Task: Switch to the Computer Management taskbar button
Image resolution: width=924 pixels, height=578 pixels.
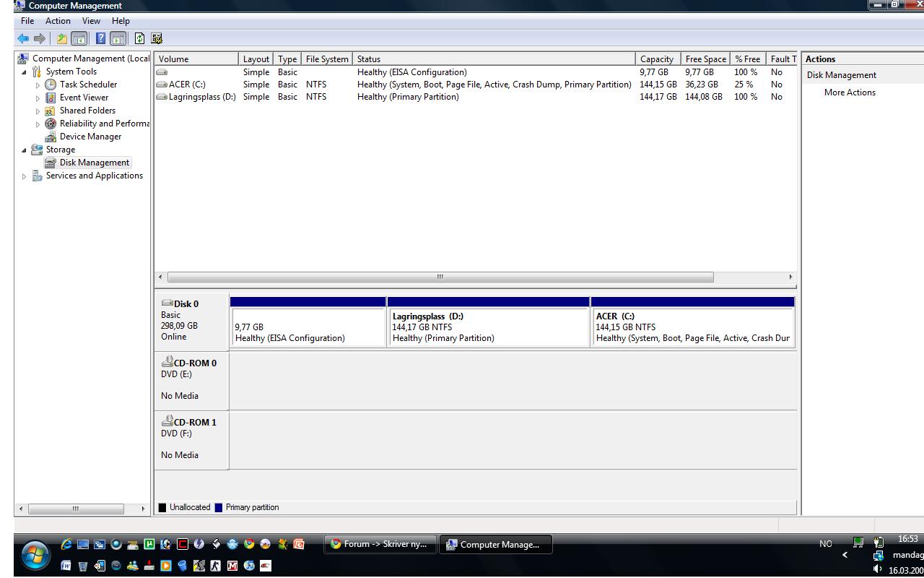Action: [x=496, y=544]
